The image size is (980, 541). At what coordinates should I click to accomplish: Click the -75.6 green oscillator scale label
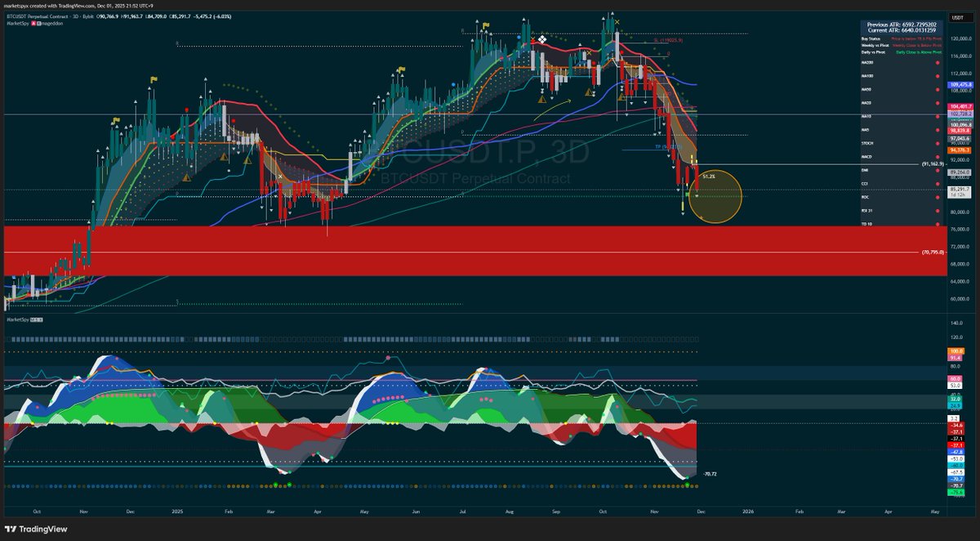coord(956,493)
